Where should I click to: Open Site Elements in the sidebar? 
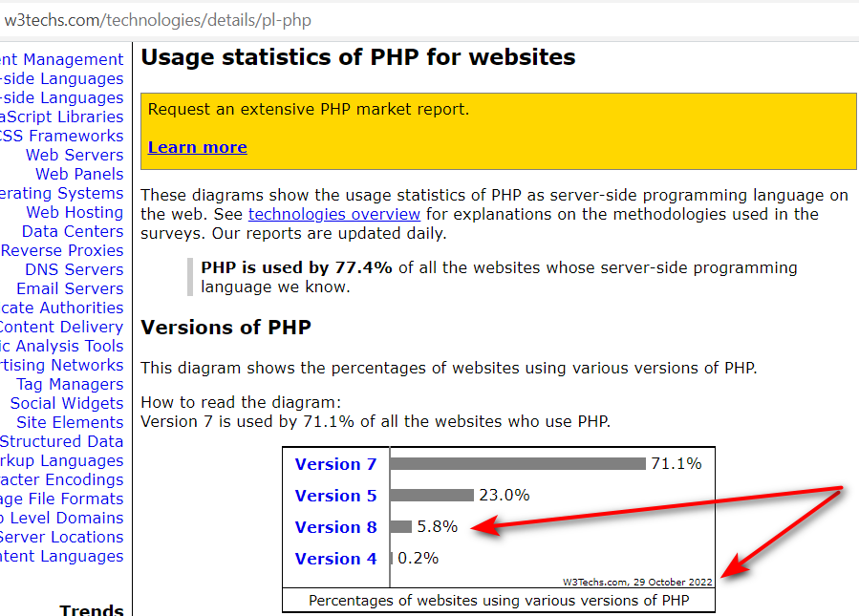click(x=70, y=423)
